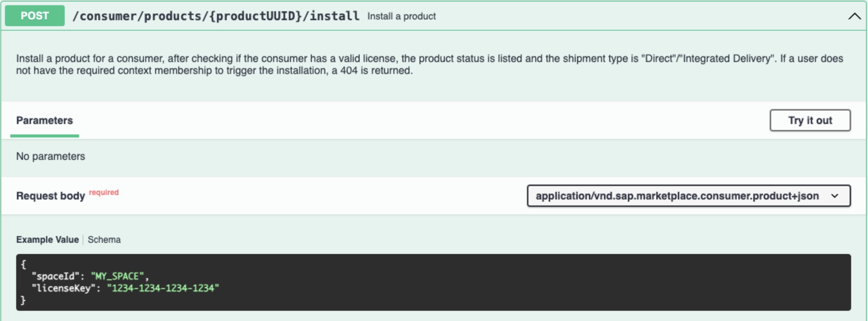Click the opening brace of example JSON
The image size is (868, 321).
point(24,264)
